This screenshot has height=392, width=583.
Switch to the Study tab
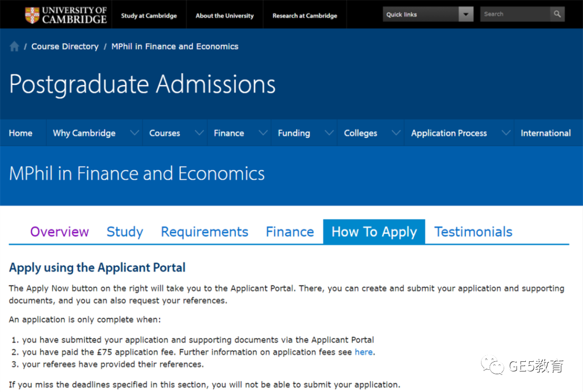[125, 232]
